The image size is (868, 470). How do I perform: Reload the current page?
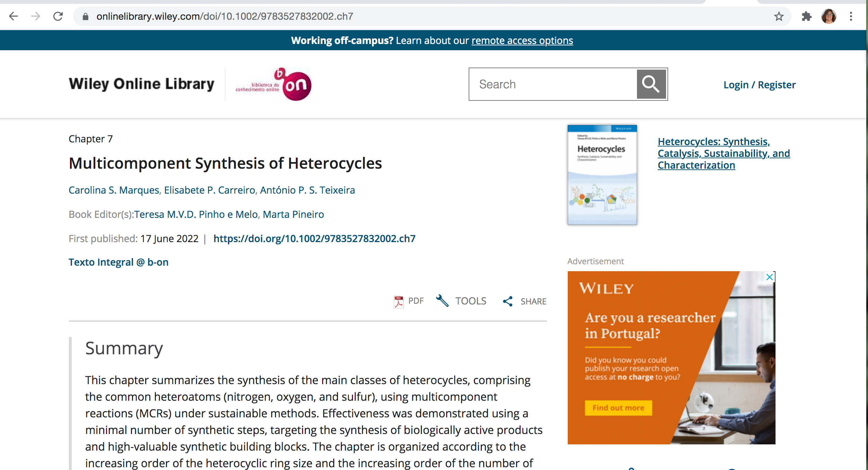pos(58,16)
